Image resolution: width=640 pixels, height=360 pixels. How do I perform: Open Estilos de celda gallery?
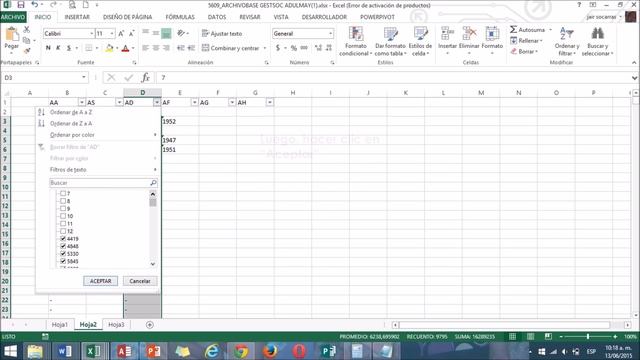(420, 41)
